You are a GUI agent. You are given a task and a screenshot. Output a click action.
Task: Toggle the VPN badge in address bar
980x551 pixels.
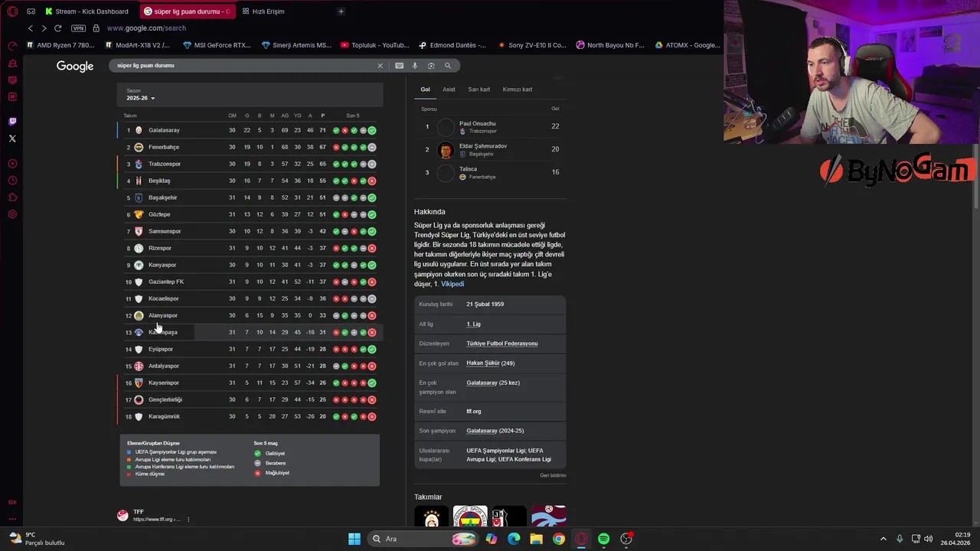pos(78,28)
